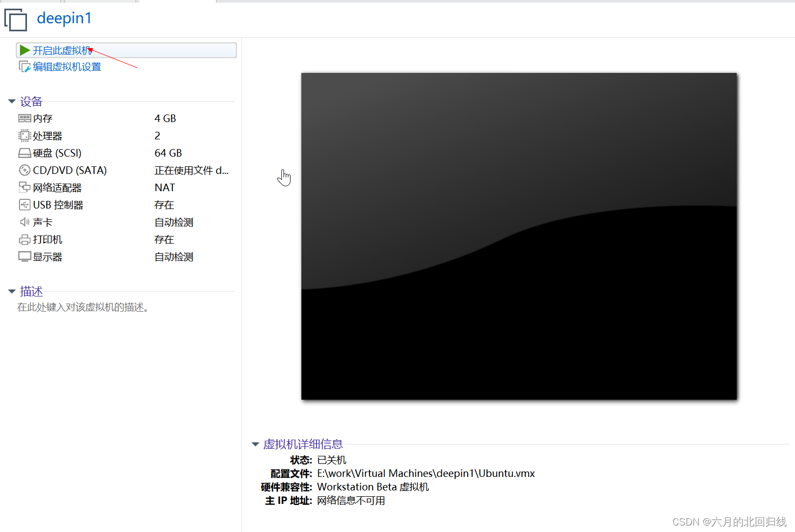Click the 设备 section heading

pyautogui.click(x=31, y=102)
